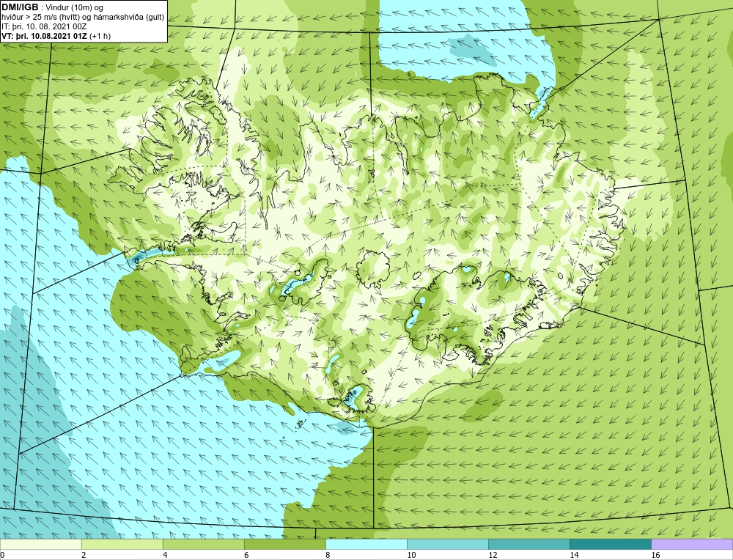The height and width of the screenshot is (560, 733).
Task: Click the legend scale label '2'
Action: 84,555
